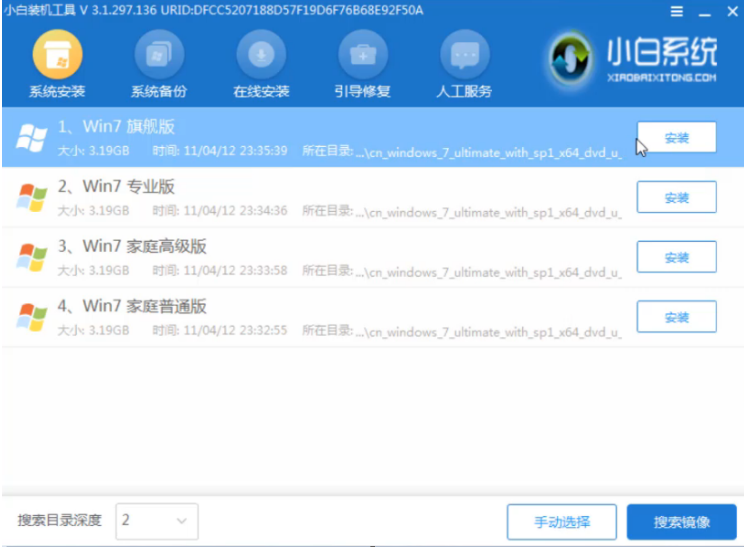Switch to the 人工服务 tab label

click(464, 91)
